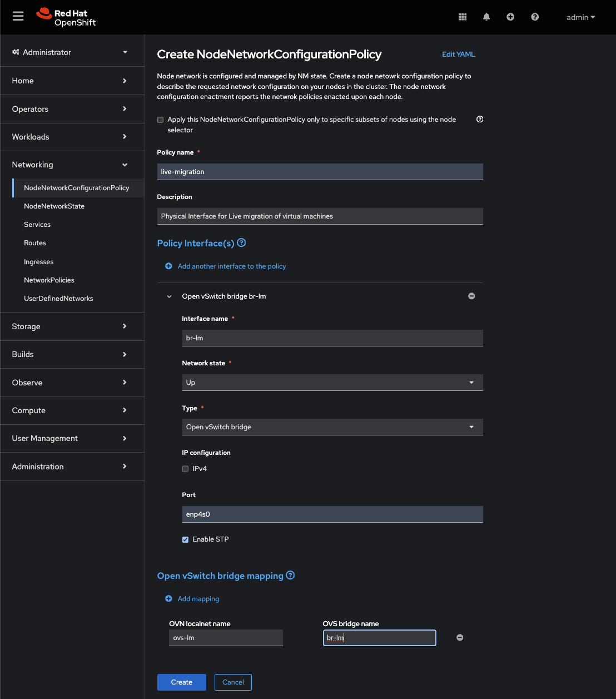This screenshot has height=699, width=616.
Task: Uncheck the Enable STP checkbox
Action: pyautogui.click(x=186, y=539)
